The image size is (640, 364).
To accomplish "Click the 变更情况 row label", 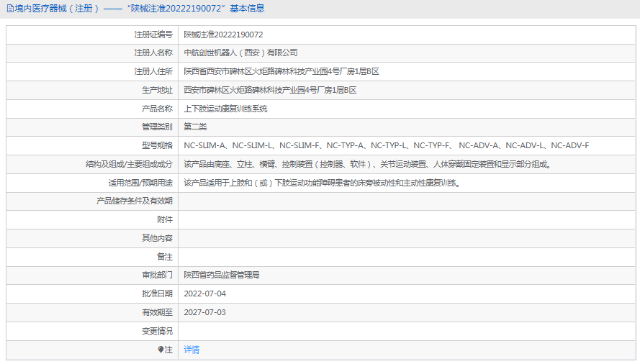I will [157, 331].
